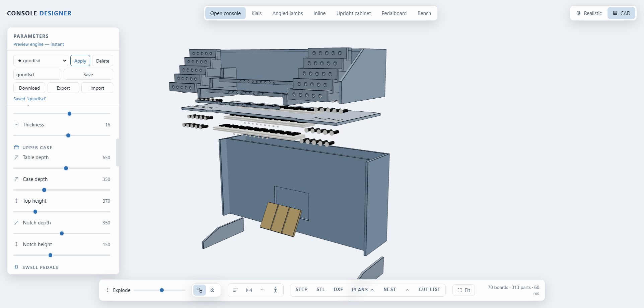
Task: Click the parameters panel scrollbar
Action: tap(118, 152)
